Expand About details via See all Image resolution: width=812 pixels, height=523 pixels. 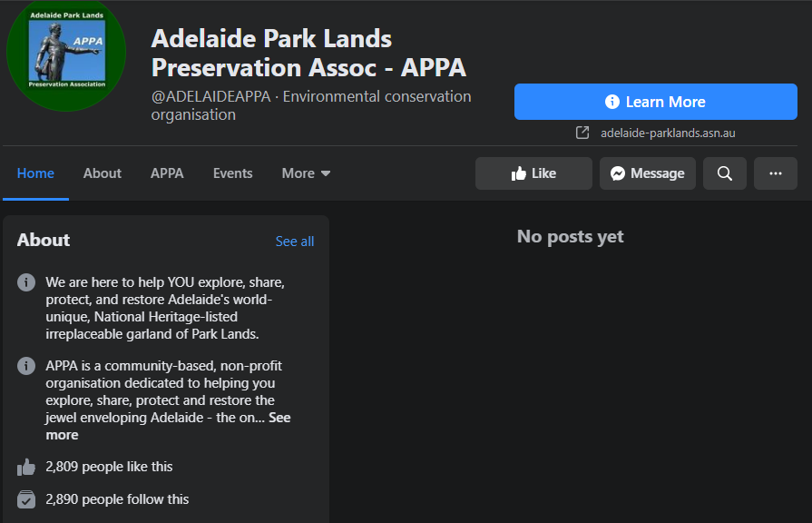[294, 241]
